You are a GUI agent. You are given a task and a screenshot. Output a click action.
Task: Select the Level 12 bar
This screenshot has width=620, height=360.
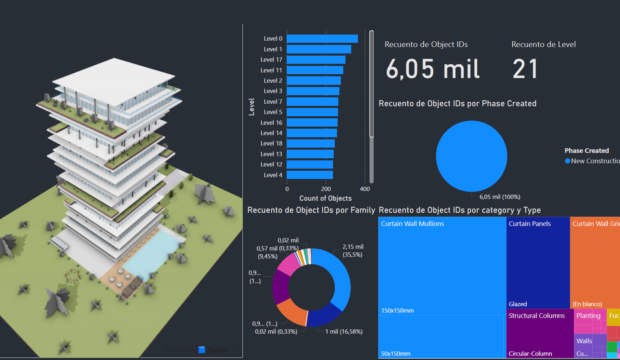coord(310,165)
